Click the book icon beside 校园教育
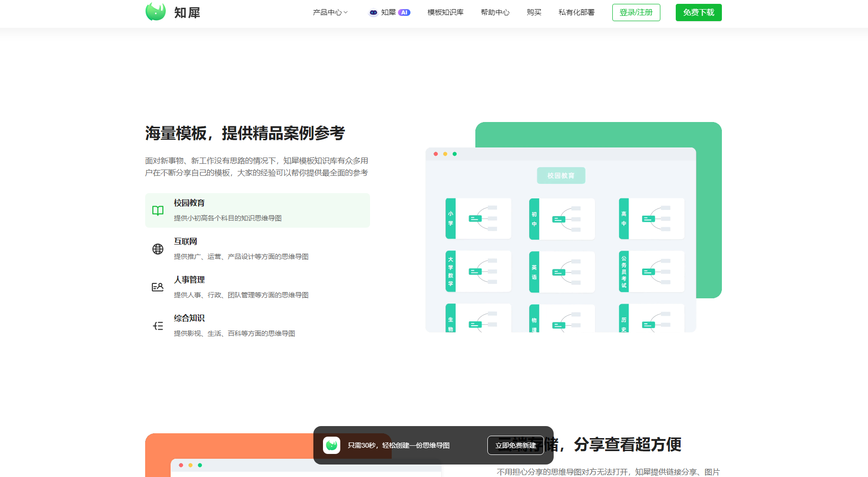868x477 pixels. click(x=158, y=210)
